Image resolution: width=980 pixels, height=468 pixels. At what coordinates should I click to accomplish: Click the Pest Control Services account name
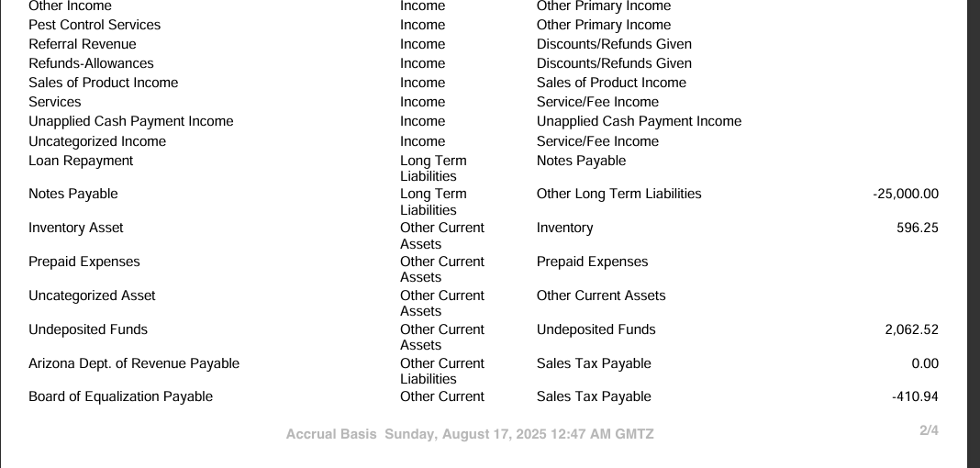tap(95, 25)
